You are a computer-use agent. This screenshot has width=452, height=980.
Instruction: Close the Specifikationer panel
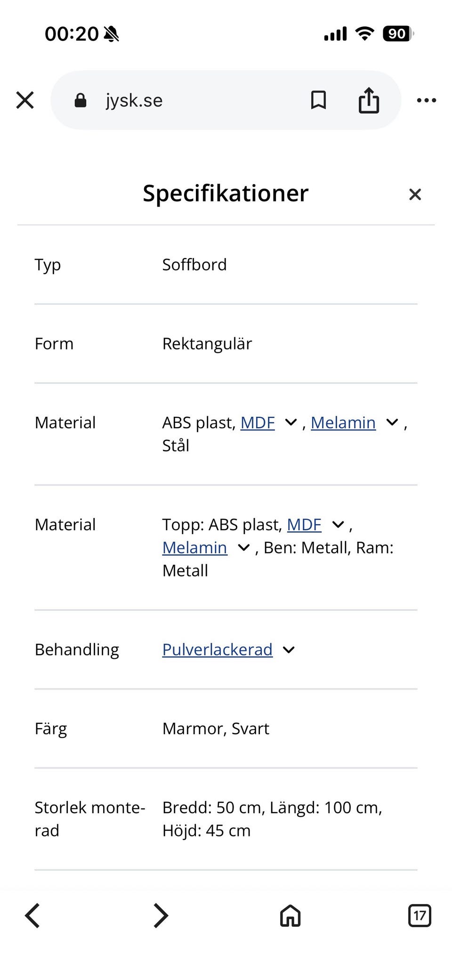[415, 194]
